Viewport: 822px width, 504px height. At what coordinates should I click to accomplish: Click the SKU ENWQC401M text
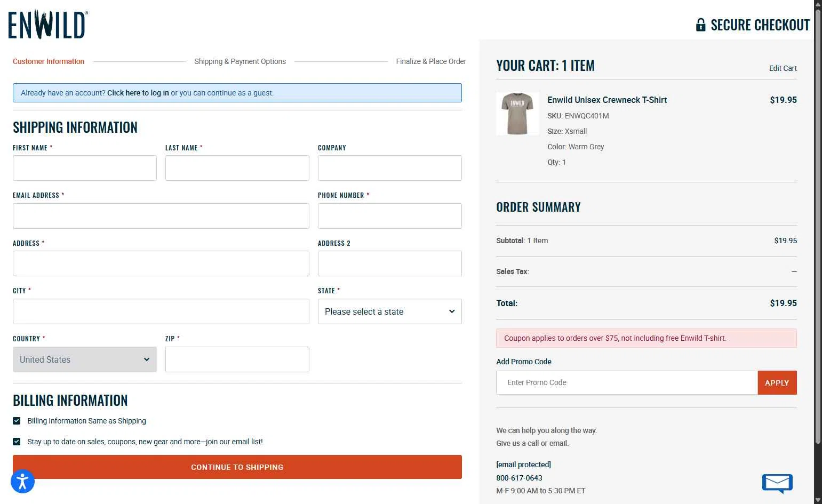pyautogui.click(x=578, y=116)
